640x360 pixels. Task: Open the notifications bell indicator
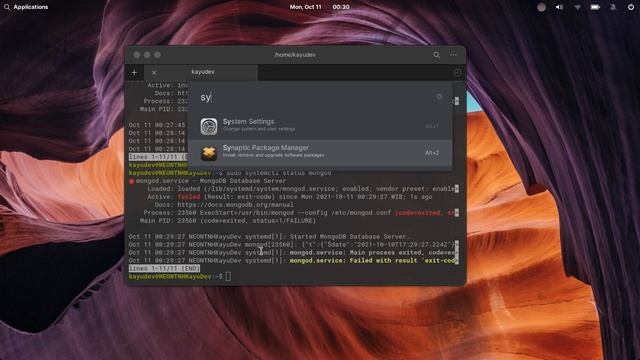click(x=613, y=7)
